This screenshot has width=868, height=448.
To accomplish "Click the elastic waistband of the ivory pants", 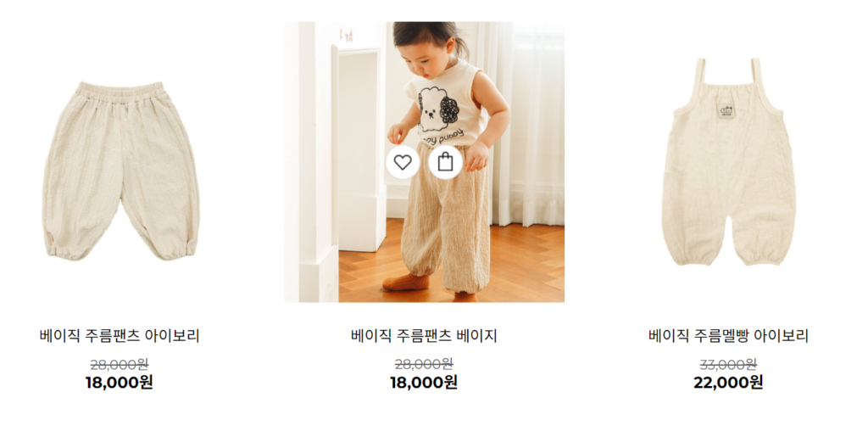I will (120, 89).
